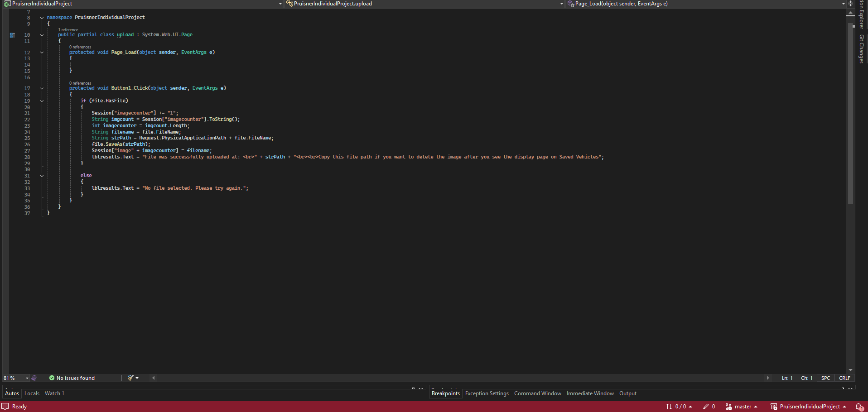Click the vertical scrollbar up arrow

point(850,12)
